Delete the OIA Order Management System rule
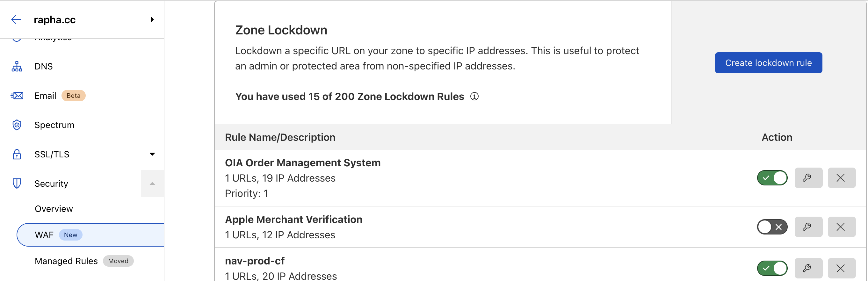 [841, 178]
